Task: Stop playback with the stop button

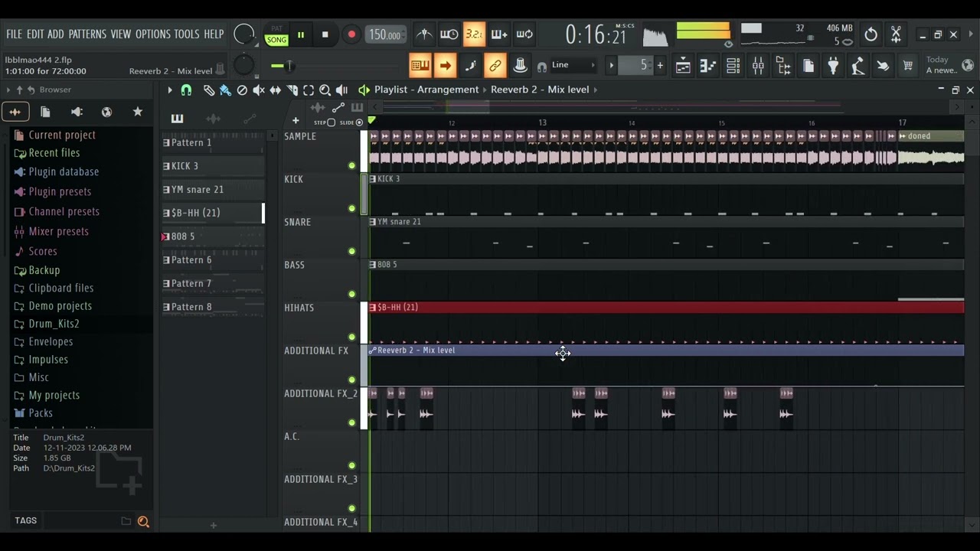Action: pos(325,34)
